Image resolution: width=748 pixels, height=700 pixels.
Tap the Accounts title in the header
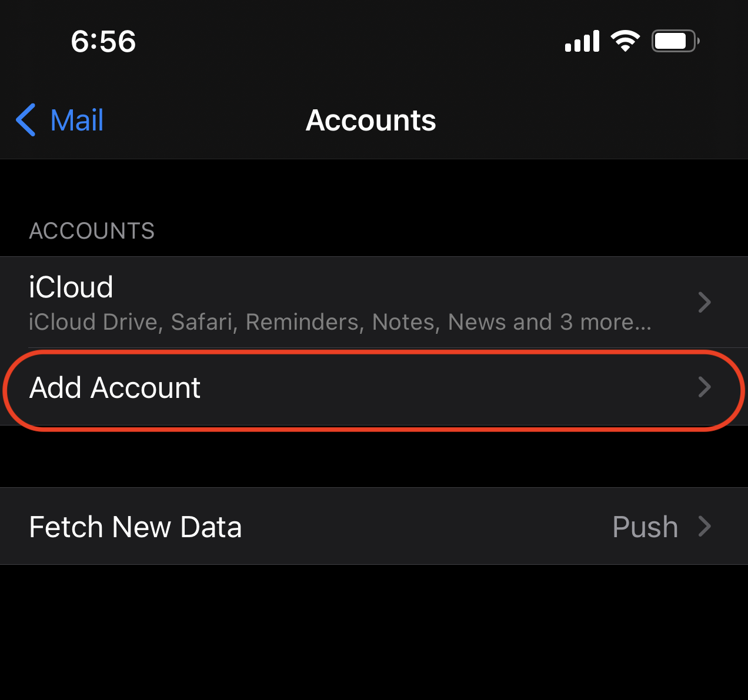(x=370, y=119)
